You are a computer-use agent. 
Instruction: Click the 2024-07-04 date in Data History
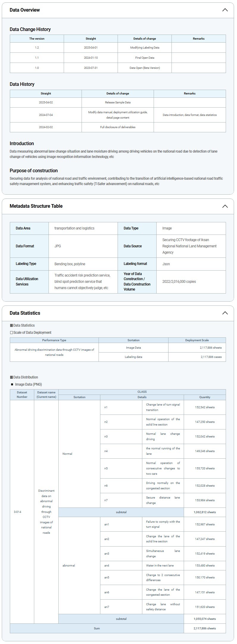[x=46, y=115]
